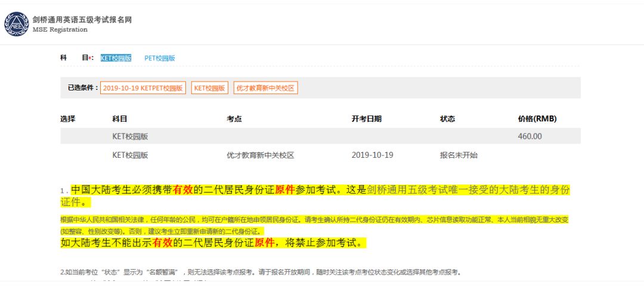Click the 460.00 price cell
The width and height of the screenshot is (644, 306).
click(x=530, y=136)
